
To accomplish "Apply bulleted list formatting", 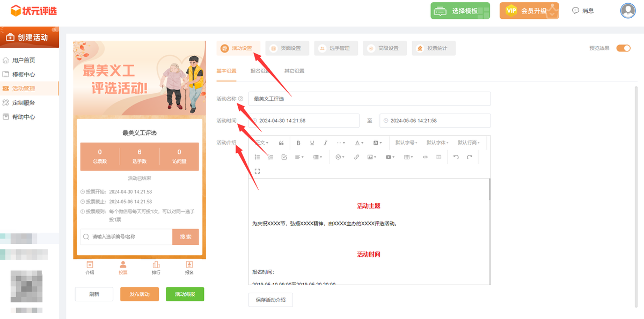I will tap(257, 157).
